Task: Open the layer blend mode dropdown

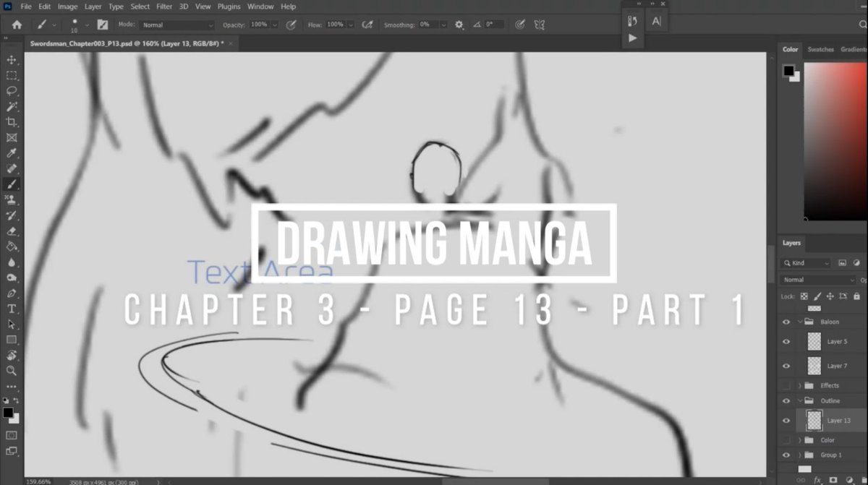Action: point(820,280)
